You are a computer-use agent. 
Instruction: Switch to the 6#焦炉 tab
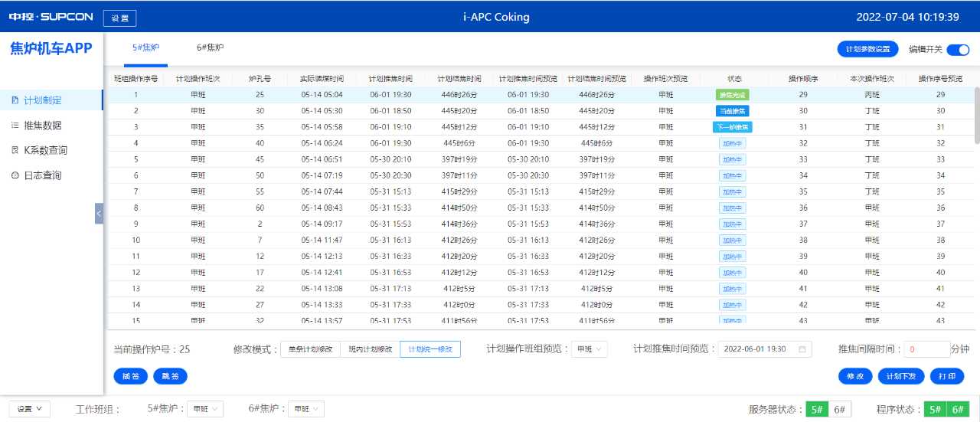click(x=210, y=47)
